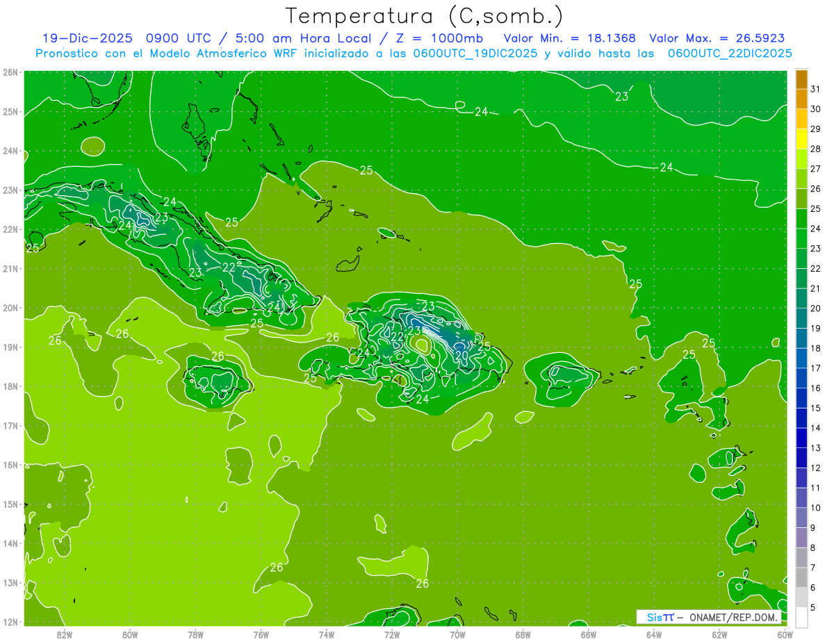This screenshot has width=834, height=644.
Task: Click the "72W" longitude axis label
Action: (x=392, y=634)
